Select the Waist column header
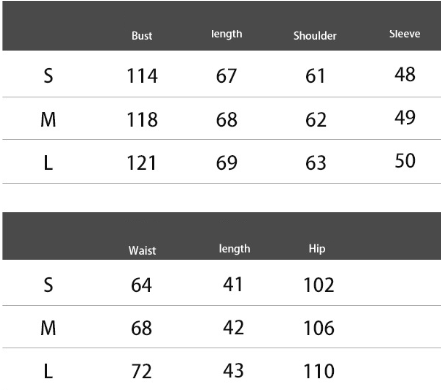Image resolution: width=441 pixels, height=390 pixels. click(x=142, y=250)
